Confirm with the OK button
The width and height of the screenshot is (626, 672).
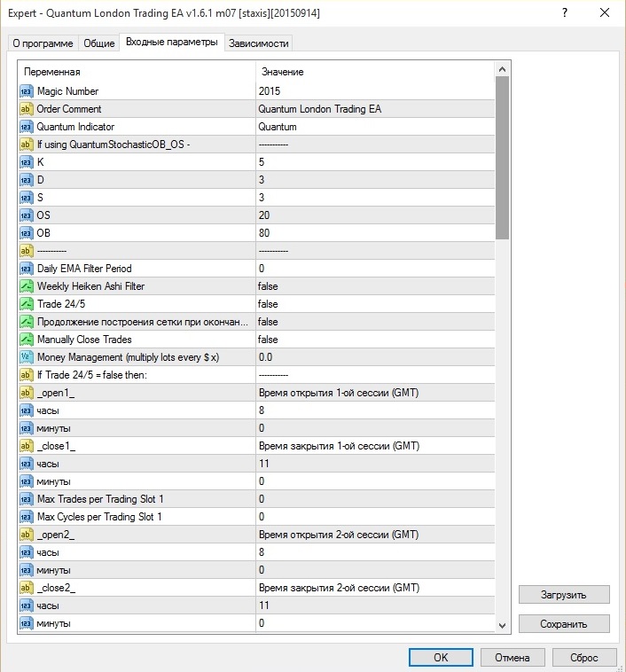tap(441, 658)
